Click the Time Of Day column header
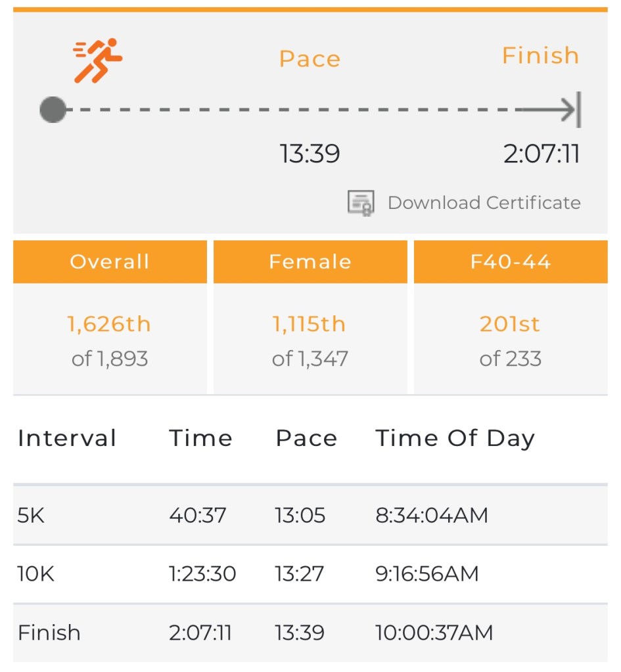The image size is (621, 672). pyautogui.click(x=455, y=438)
